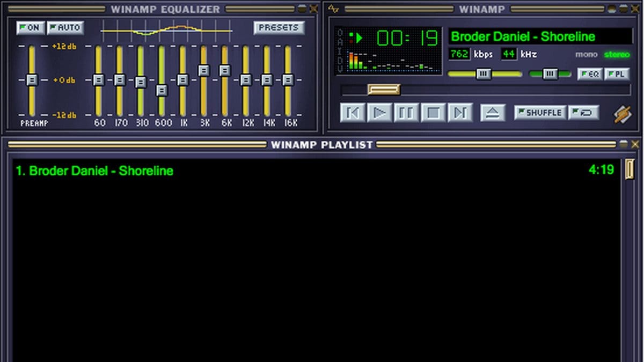Image resolution: width=644 pixels, height=362 pixels.
Task: Open the equalizer PRESETS menu
Action: [x=279, y=28]
